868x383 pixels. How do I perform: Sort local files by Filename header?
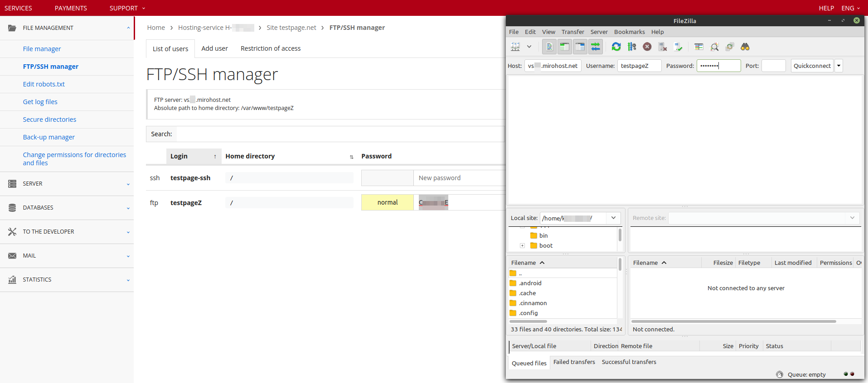pos(562,263)
